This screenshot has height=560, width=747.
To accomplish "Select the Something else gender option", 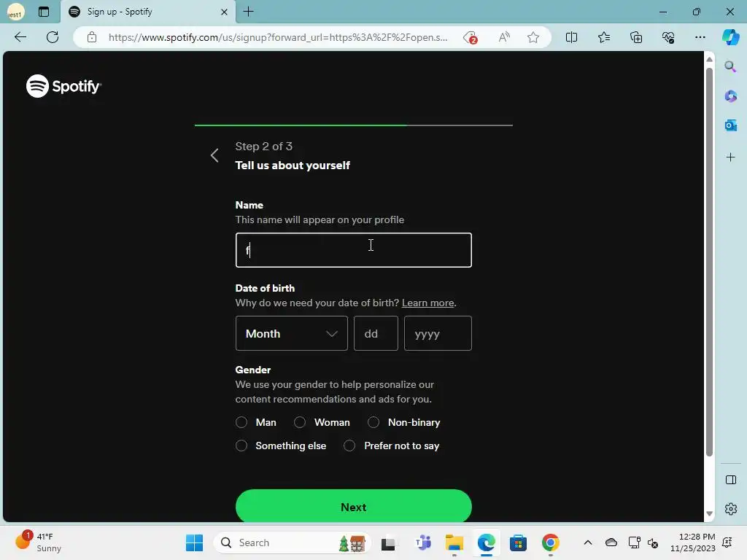I will pyautogui.click(x=241, y=446).
